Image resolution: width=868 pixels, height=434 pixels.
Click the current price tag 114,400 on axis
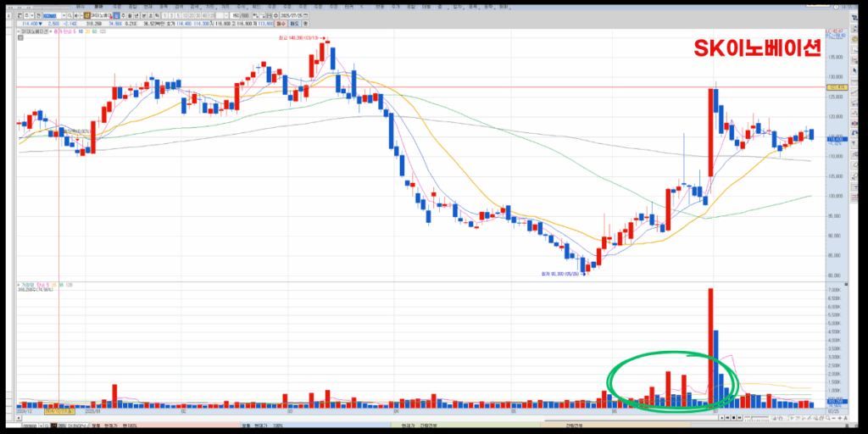[837, 139]
